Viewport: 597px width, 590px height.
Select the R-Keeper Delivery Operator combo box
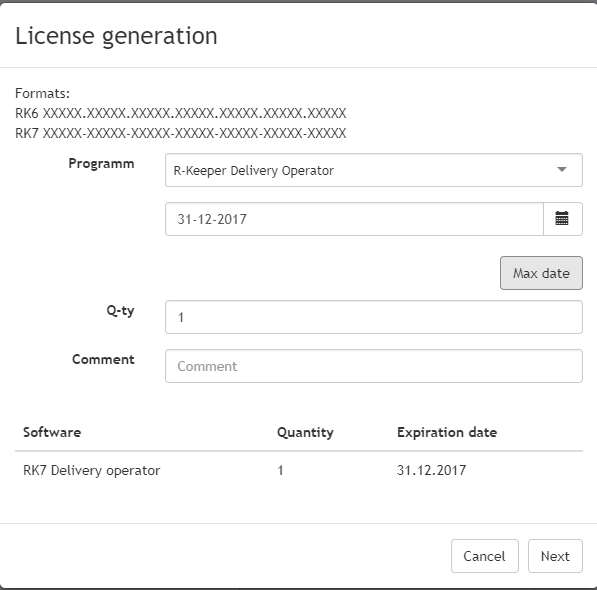pos(374,170)
